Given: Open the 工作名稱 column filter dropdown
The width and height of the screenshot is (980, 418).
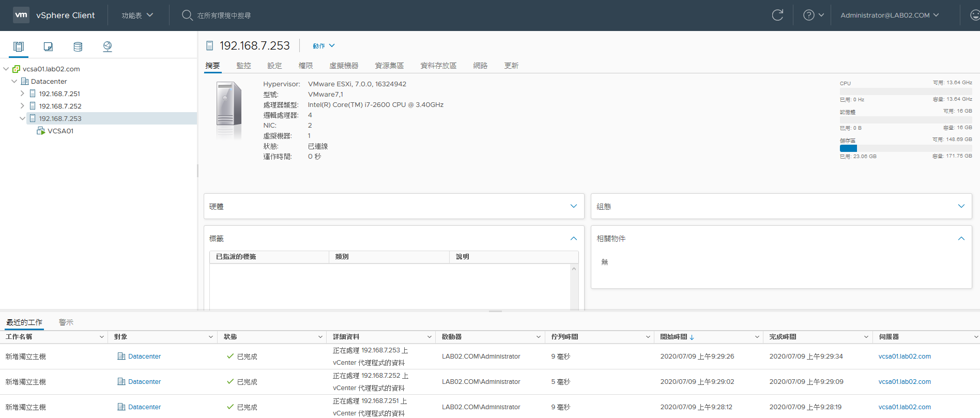Looking at the screenshot, I should click(x=101, y=337).
